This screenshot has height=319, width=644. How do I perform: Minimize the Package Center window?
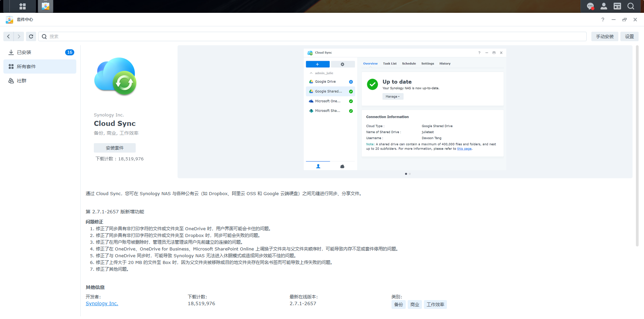614,20
